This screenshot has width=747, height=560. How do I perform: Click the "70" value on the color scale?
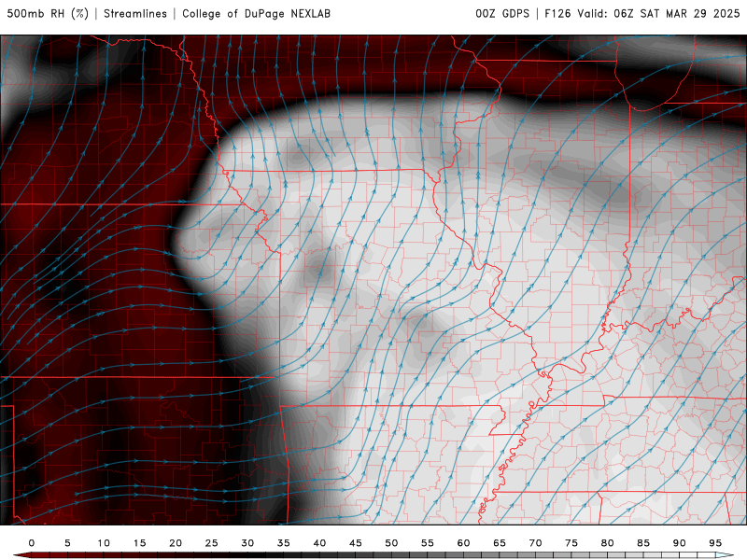(x=535, y=543)
